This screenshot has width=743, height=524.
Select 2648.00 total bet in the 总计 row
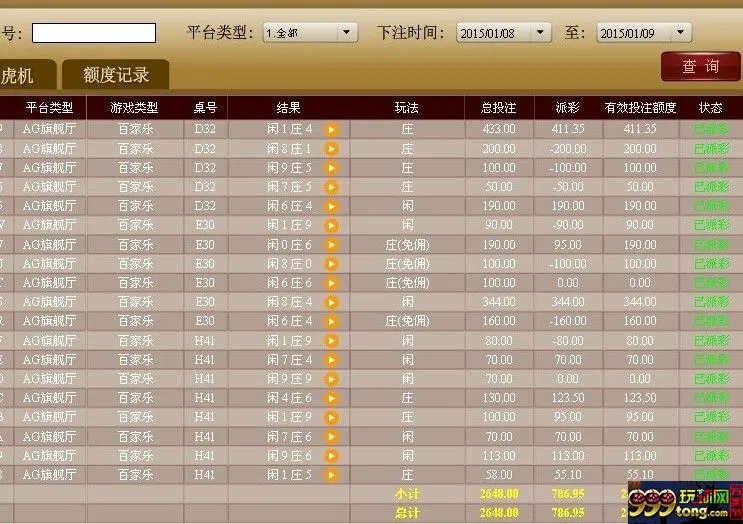click(x=499, y=513)
